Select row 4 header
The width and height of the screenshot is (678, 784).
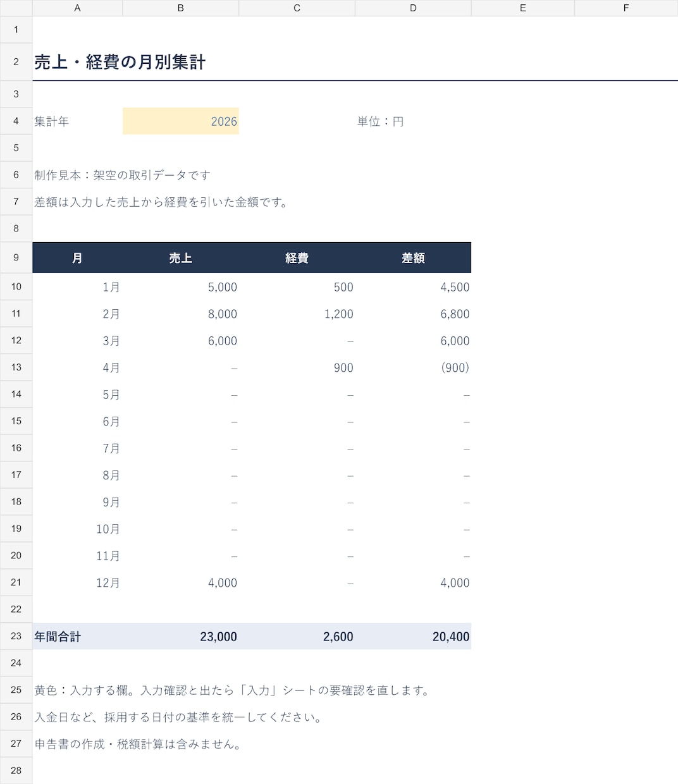16,121
